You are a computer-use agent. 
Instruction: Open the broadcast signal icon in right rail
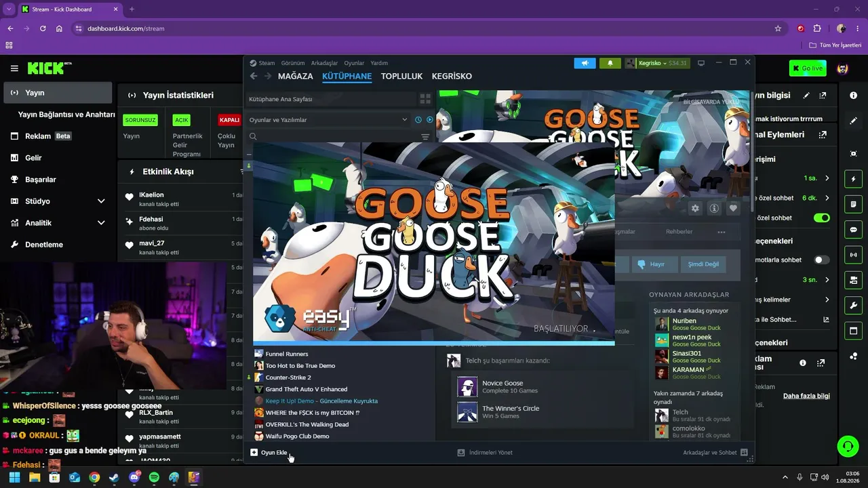[x=853, y=255]
